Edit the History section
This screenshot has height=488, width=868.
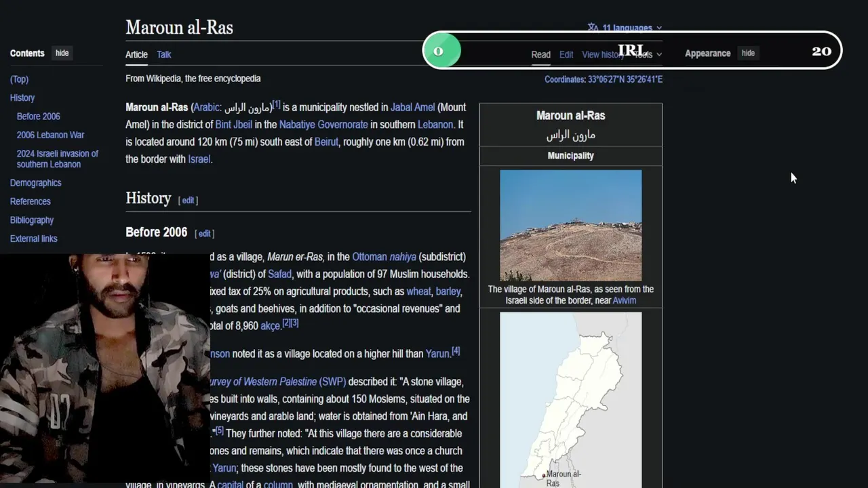(188, 200)
